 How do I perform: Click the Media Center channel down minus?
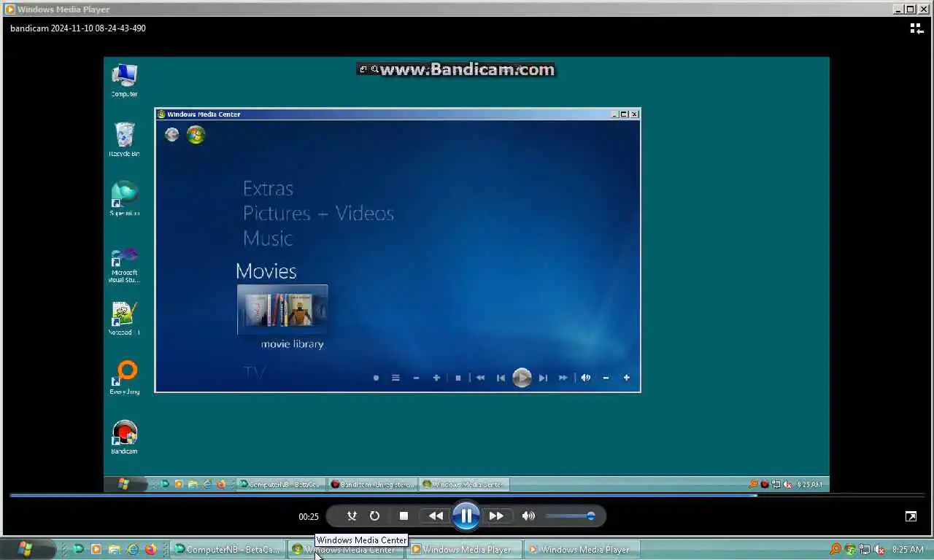point(416,378)
